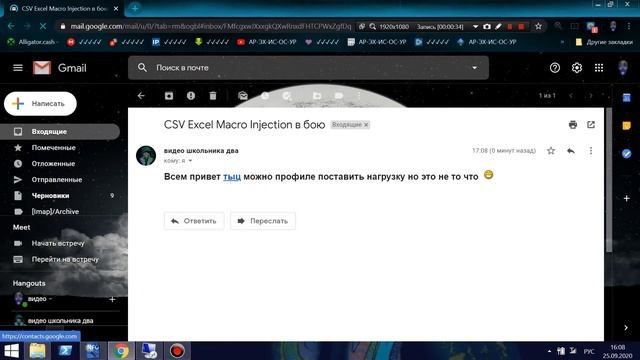640x360 pixels.
Task: Click the message pane vertical scrollbar
Action: (x=609, y=180)
